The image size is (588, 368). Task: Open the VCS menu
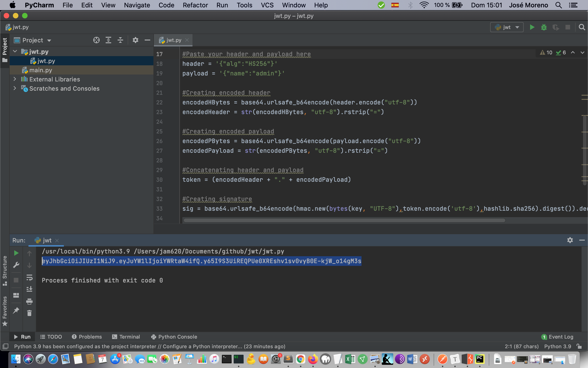pyautogui.click(x=267, y=5)
